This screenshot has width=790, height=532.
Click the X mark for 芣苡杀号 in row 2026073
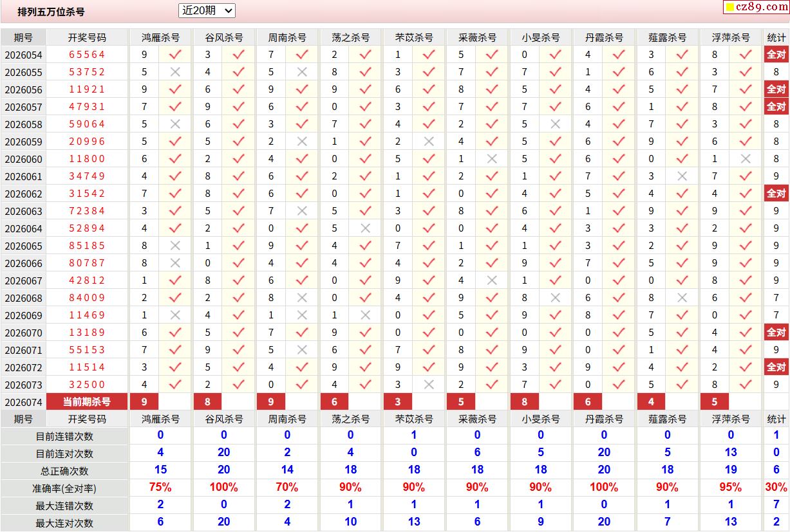click(x=429, y=385)
